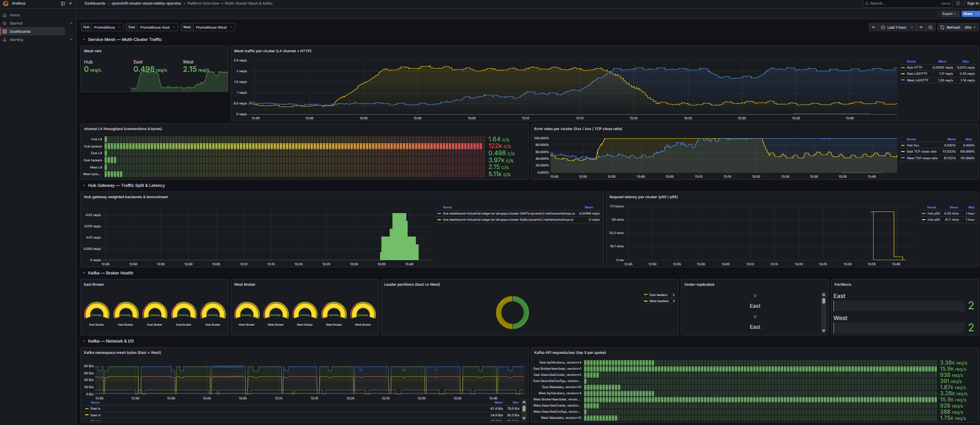Image resolution: width=980 pixels, height=425 pixels.
Task: Toggle West TCP close ratio series
Action: (922, 158)
